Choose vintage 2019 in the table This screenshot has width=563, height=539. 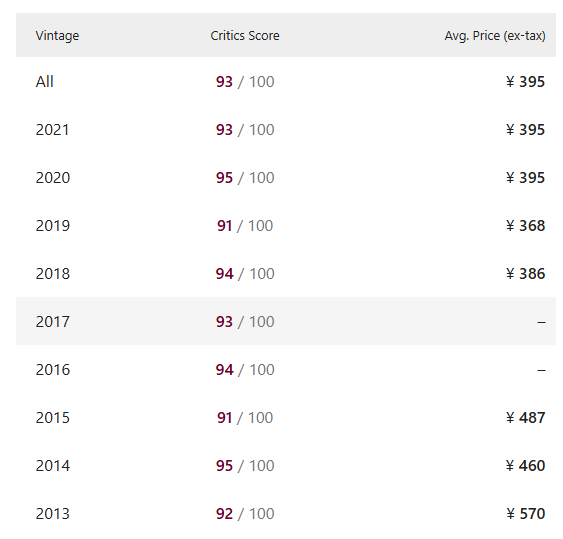click(286, 226)
